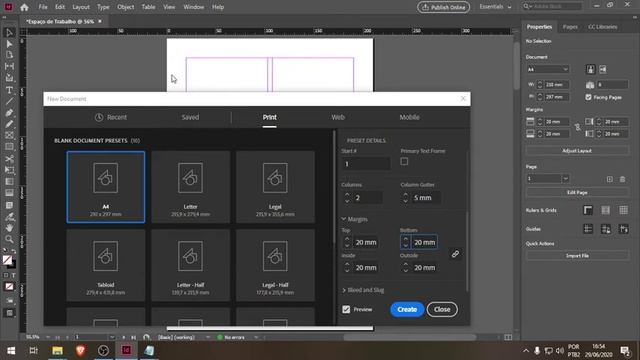Viewport: 640px width, 360px height.
Task: Select the Pen tool
Action: click(9, 113)
